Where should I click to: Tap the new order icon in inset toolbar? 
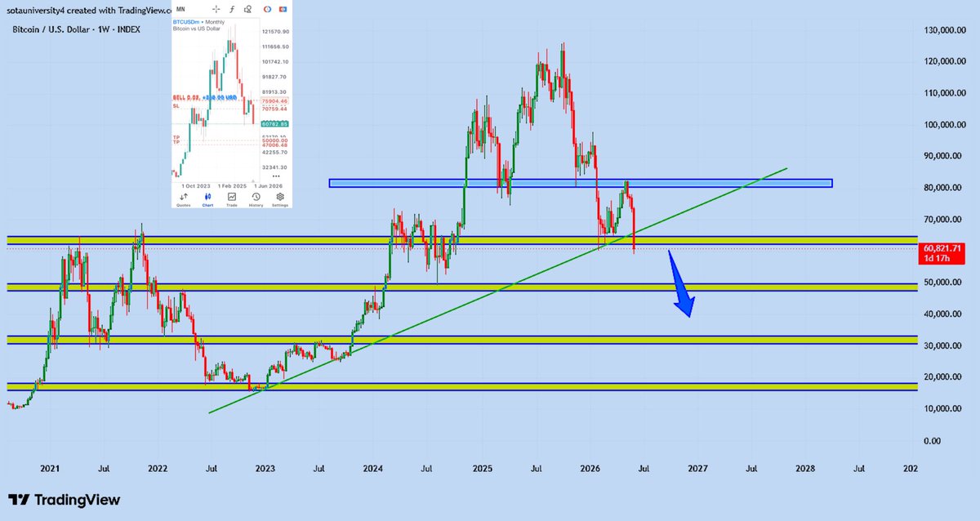tap(283, 9)
